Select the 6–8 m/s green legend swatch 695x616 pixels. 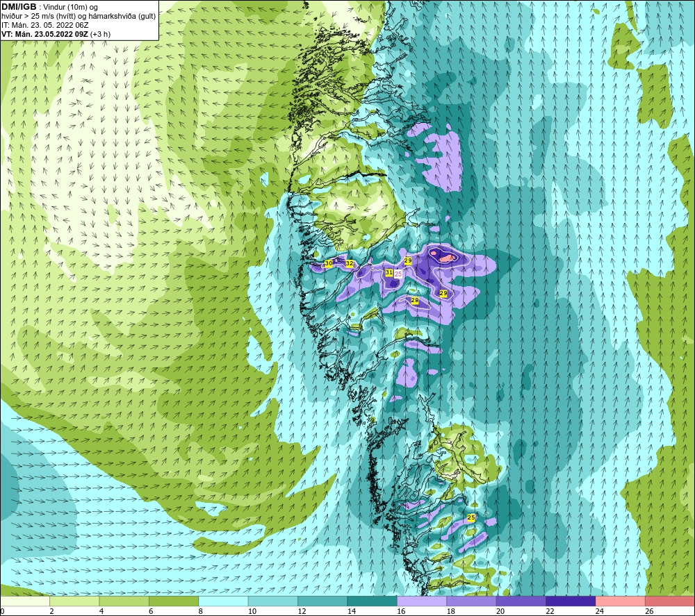pos(174,601)
